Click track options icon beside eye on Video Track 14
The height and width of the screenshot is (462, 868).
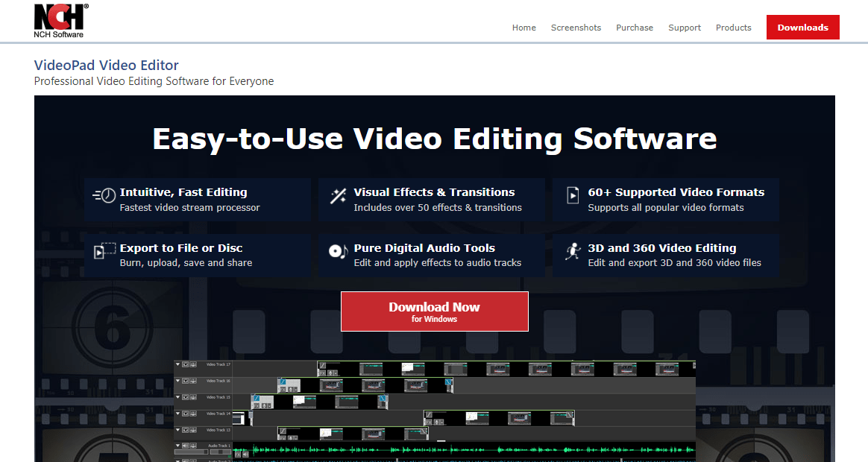(x=193, y=414)
